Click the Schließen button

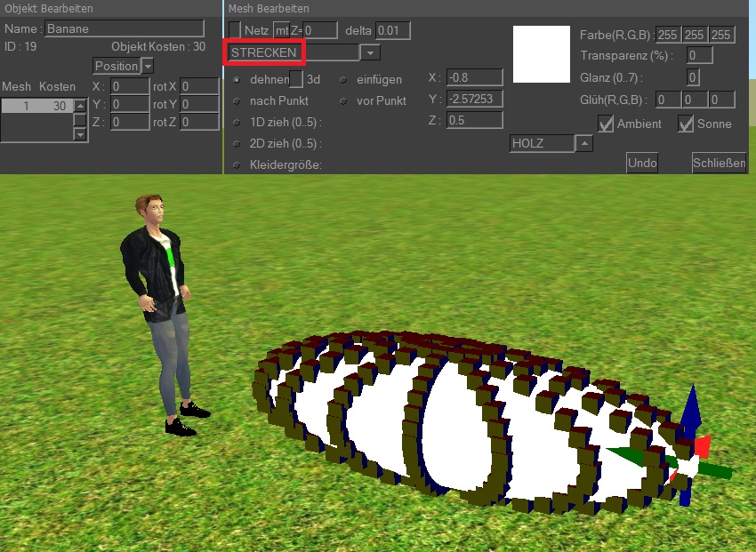tap(718, 163)
